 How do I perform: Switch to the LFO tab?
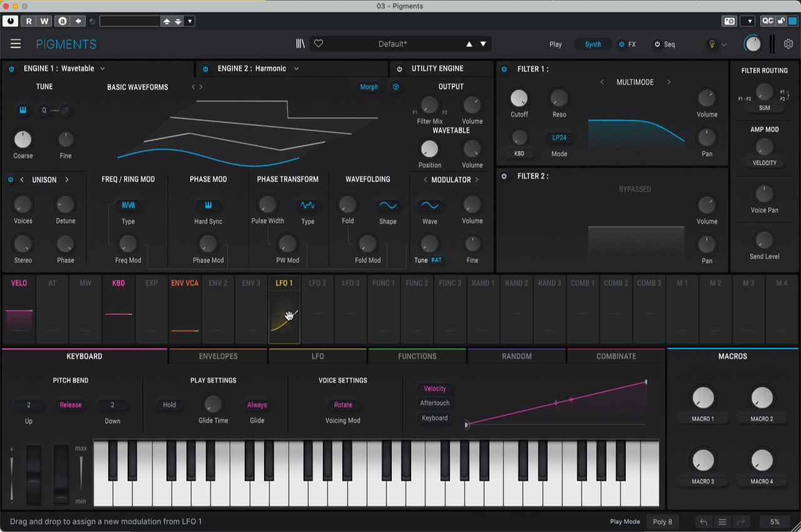[318, 356]
